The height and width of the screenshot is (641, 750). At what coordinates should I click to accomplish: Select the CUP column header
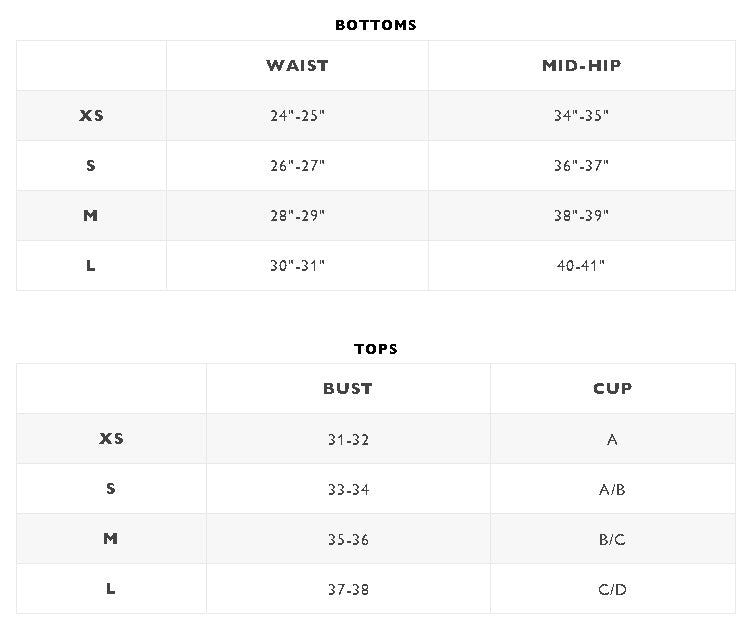coord(613,388)
